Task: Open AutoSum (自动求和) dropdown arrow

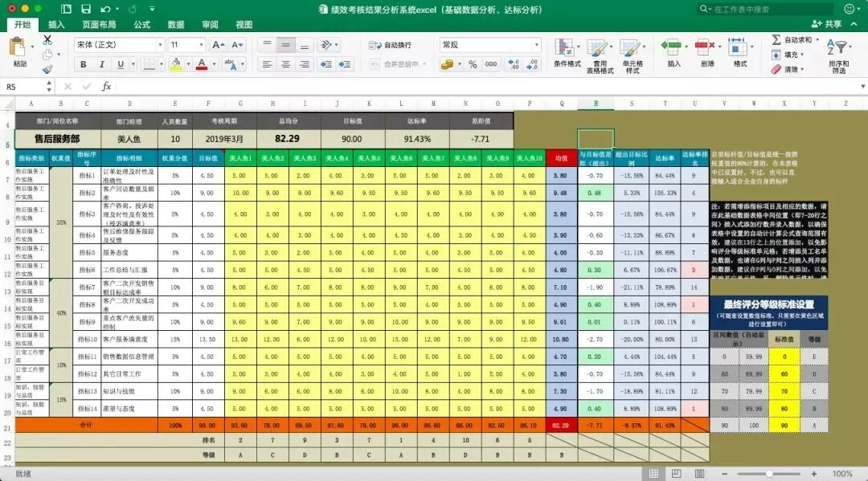Action: click(817, 40)
